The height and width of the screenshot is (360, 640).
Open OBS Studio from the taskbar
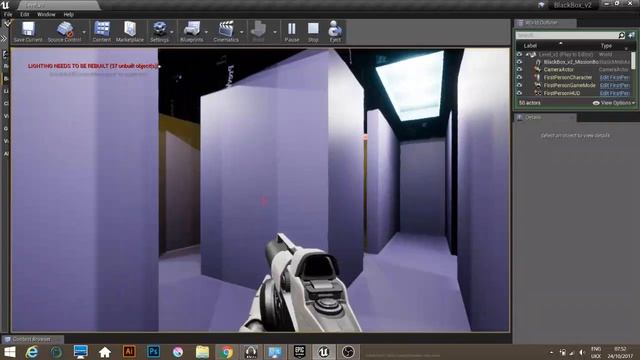tap(348, 352)
